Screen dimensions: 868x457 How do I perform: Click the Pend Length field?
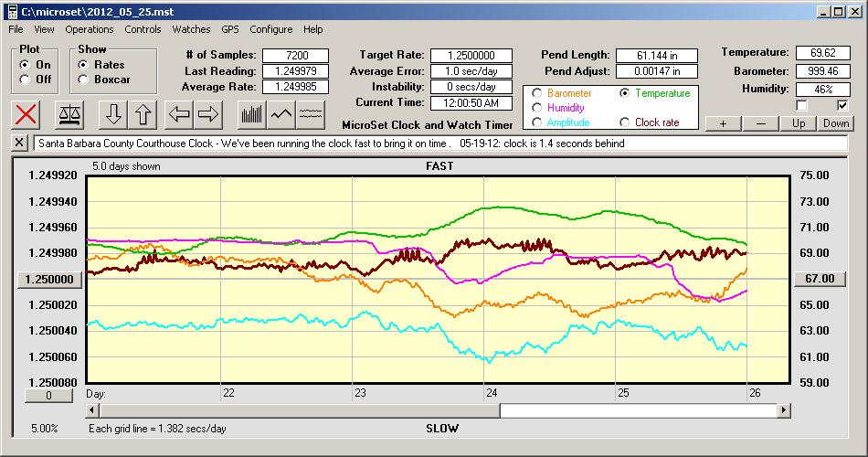coord(657,56)
